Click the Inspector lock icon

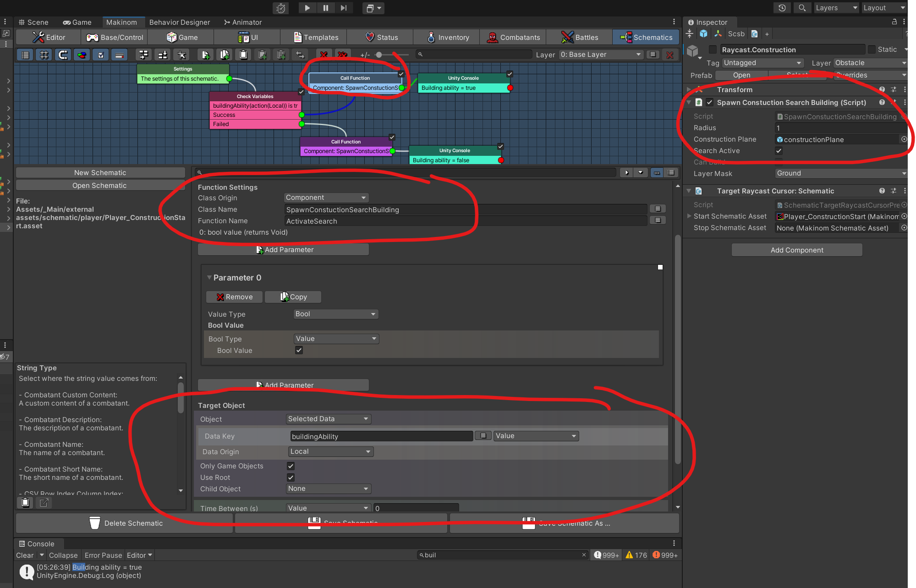coord(894,22)
